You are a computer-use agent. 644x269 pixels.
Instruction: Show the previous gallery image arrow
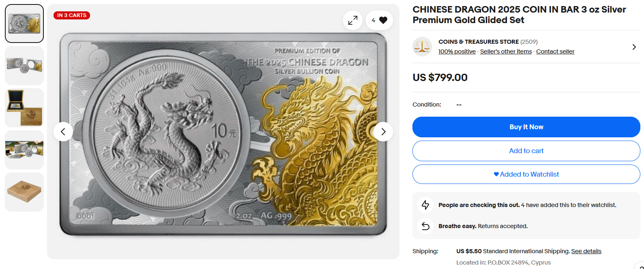pyautogui.click(x=63, y=132)
